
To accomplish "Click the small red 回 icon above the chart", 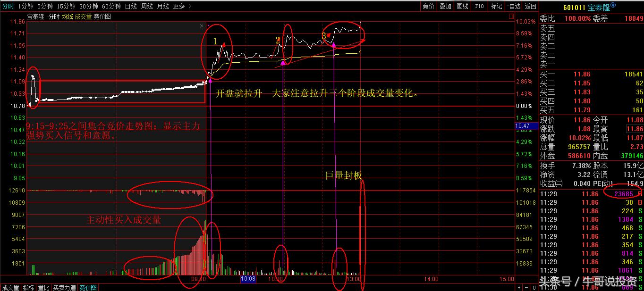I will [x=511, y=16].
